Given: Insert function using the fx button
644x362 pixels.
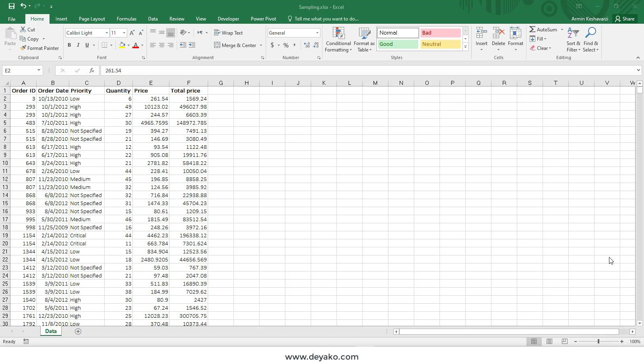Looking at the screenshot, I should 92,70.
